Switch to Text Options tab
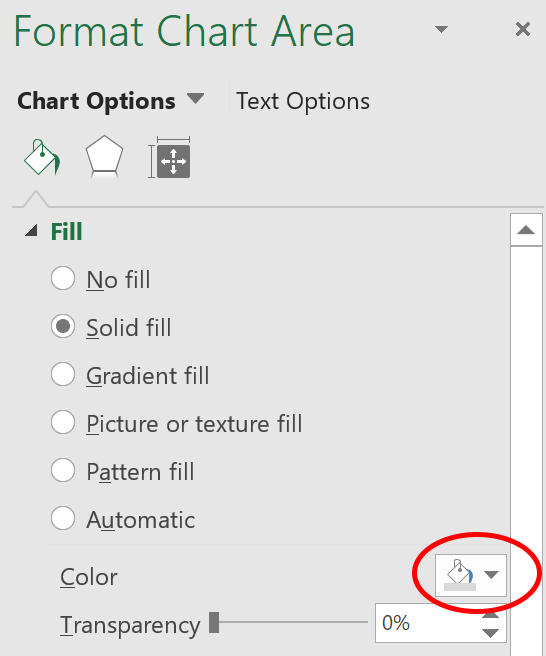The image size is (546, 656). 303,101
